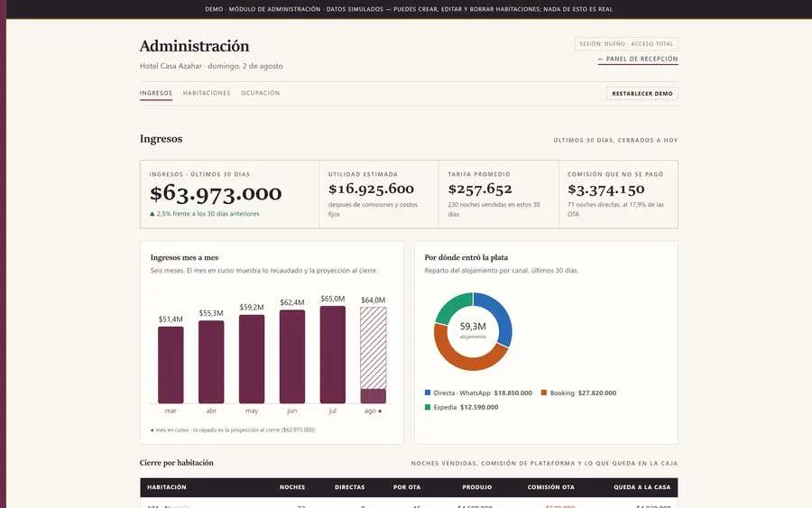This screenshot has width=812, height=508.
Task: Click the blue Directa WhatsApp legend swatch
Action: point(428,393)
